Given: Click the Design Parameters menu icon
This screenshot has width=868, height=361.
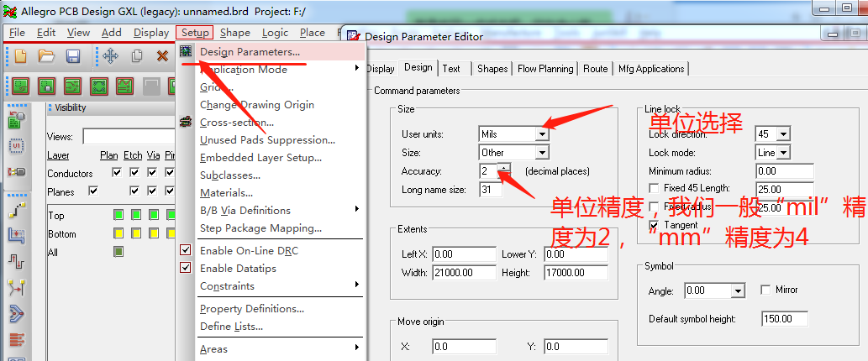Looking at the screenshot, I should [186, 51].
